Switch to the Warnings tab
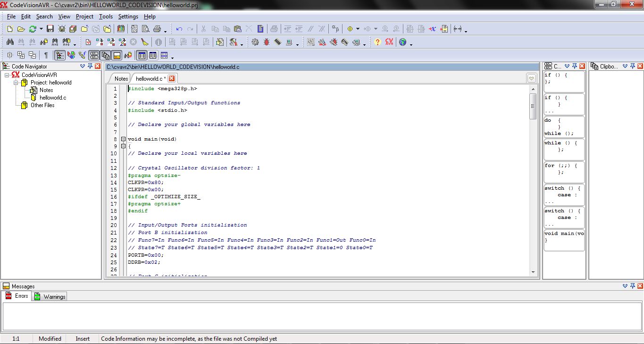Image resolution: width=644 pixels, height=344 pixels. pyautogui.click(x=50, y=296)
